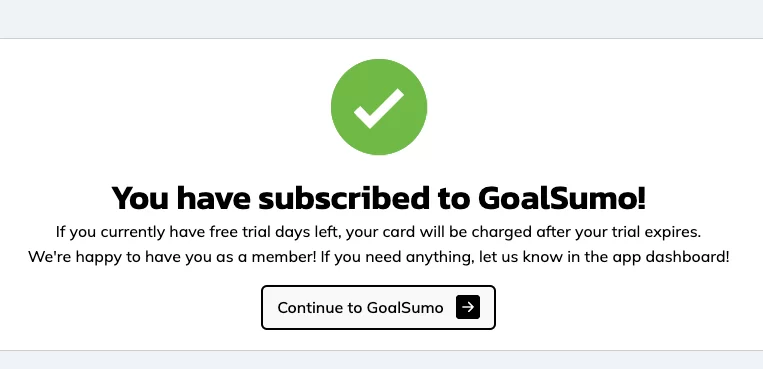Click the black arrow icon in the button
Screen dimensions: 763x369
tap(468, 307)
